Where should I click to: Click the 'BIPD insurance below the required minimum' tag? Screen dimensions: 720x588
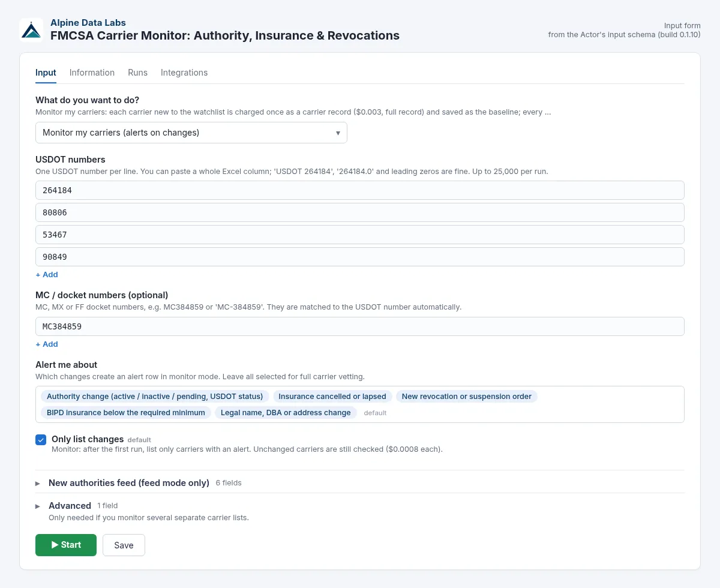(126, 413)
